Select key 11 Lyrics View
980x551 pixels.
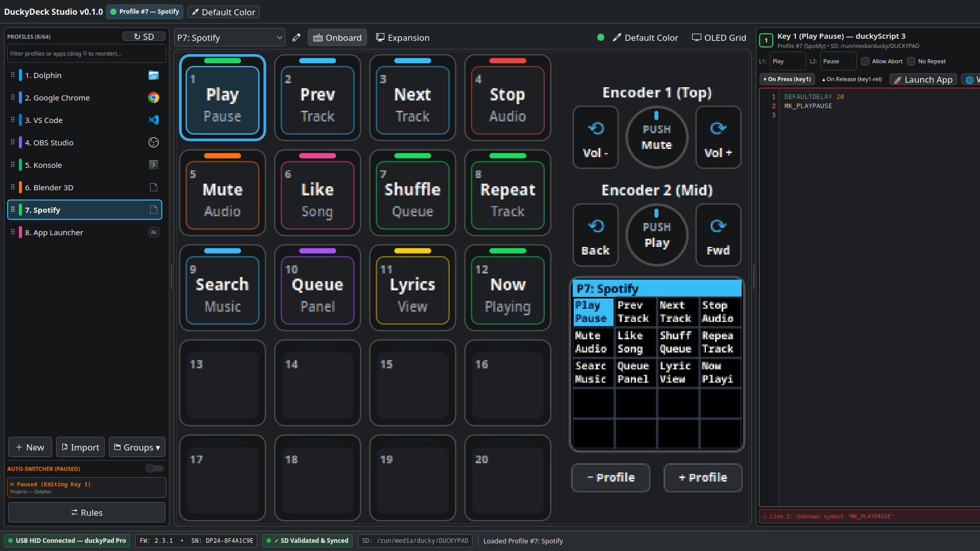click(x=412, y=288)
